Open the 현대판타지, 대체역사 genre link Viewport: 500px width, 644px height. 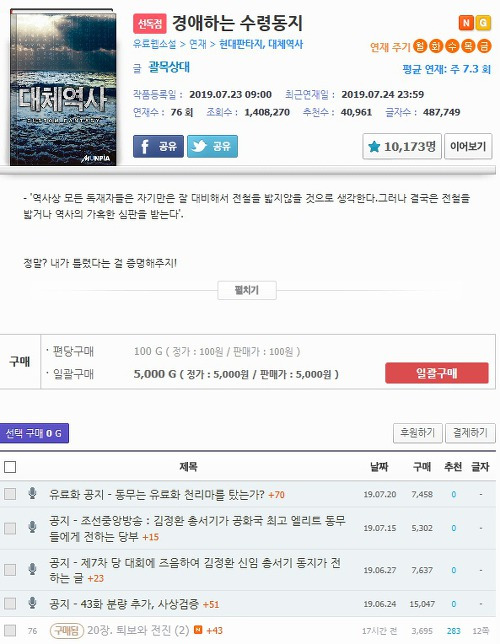pyautogui.click(x=261, y=44)
